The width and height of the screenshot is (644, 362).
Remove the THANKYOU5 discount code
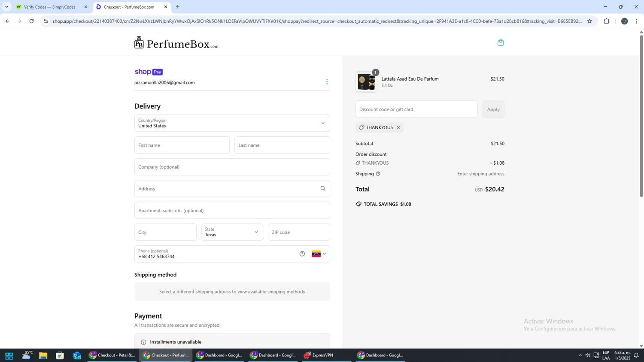pyautogui.click(x=398, y=127)
